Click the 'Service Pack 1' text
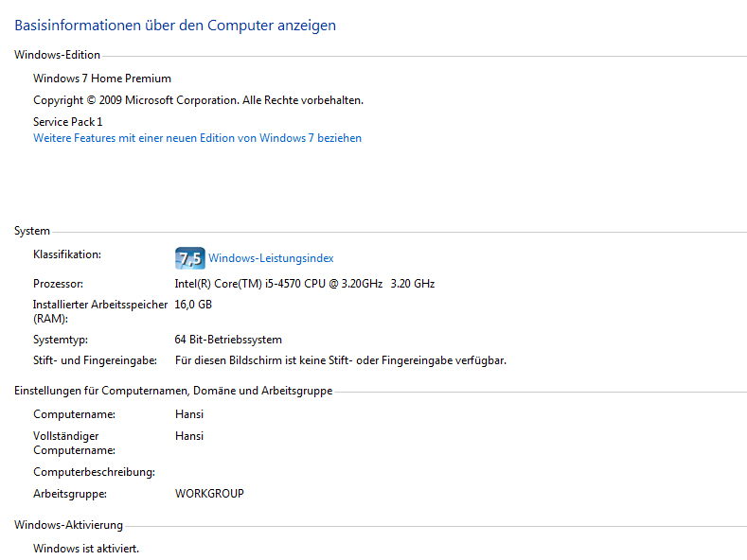Screen dimensions: 747x560 pos(67,122)
